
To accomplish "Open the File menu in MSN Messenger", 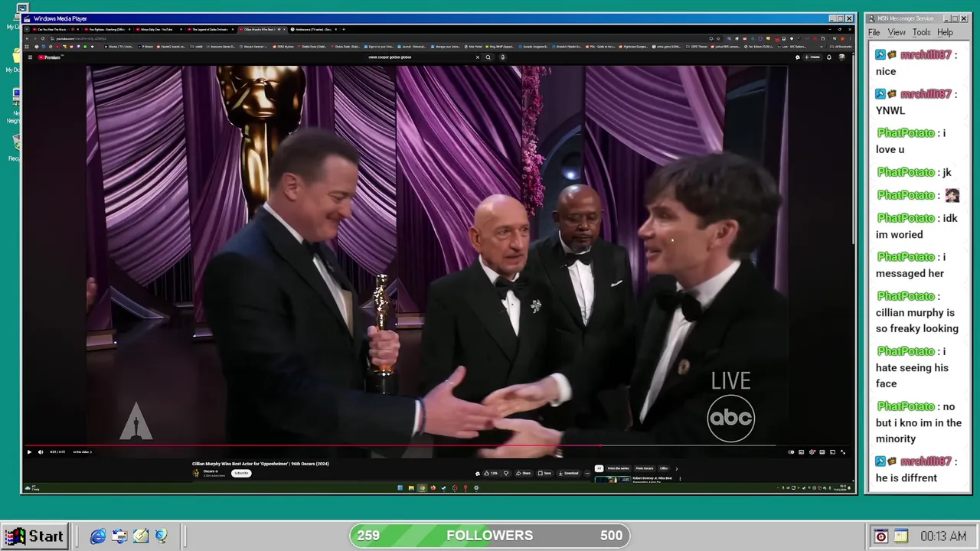I will [874, 32].
